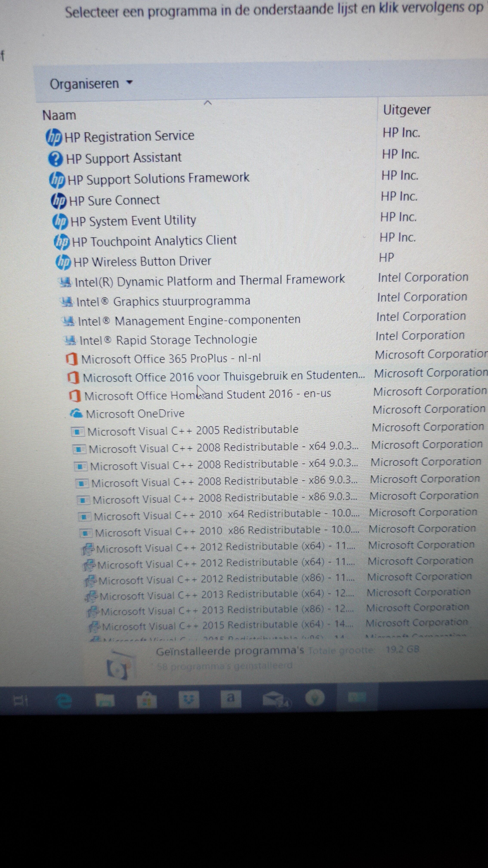Click the Task View taskbar button
This screenshot has height=868, width=488.
click(x=20, y=701)
